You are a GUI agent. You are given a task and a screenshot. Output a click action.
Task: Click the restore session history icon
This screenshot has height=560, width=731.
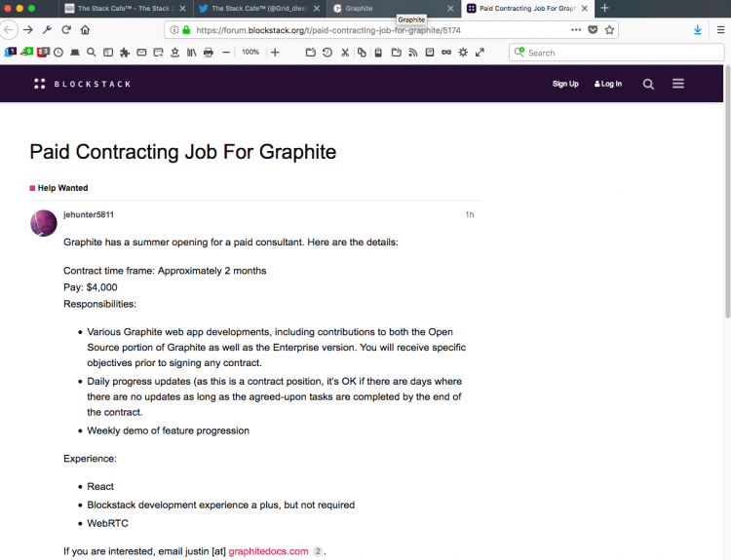click(x=327, y=53)
